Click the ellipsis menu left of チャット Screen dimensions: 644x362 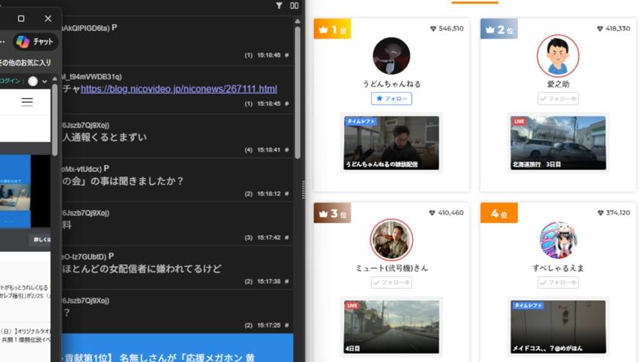click(2, 42)
